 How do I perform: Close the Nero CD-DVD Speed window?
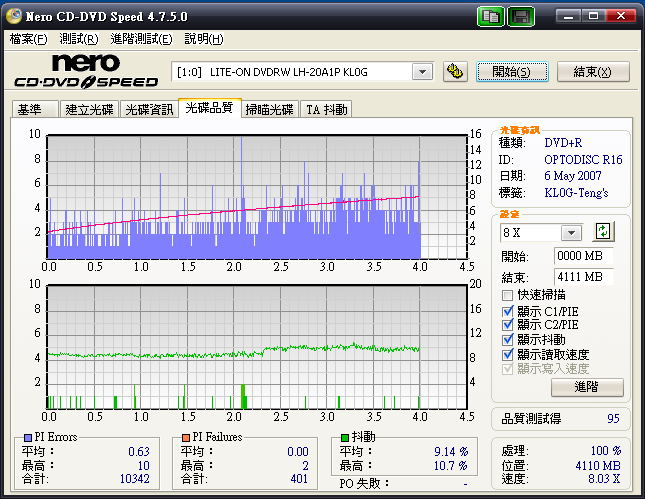620,16
